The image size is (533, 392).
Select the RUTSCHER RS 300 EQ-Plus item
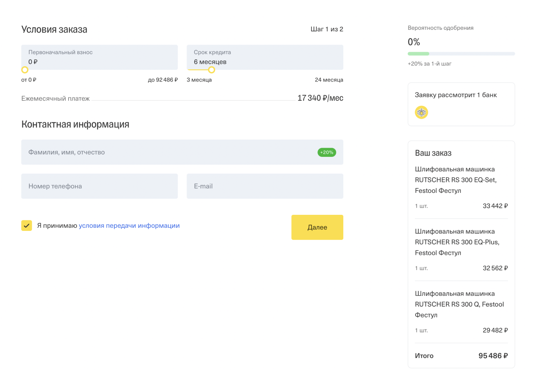point(457,242)
